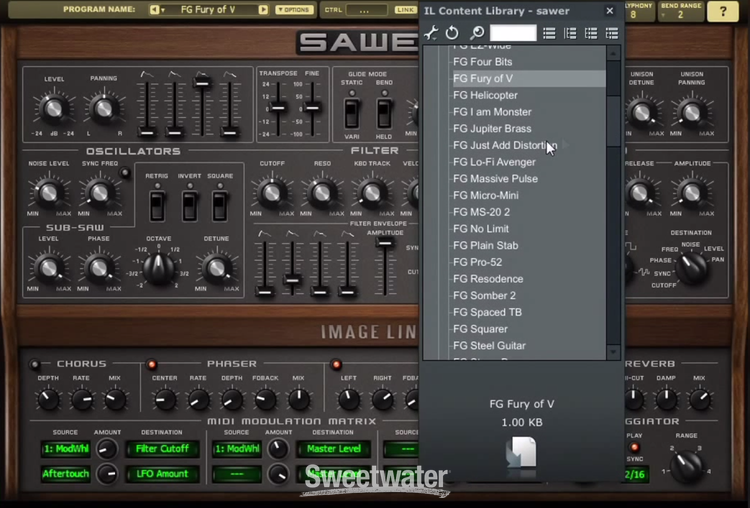Viewport: 750px width, 508px height.
Task: Click the LINK controller button
Action: pos(405,10)
